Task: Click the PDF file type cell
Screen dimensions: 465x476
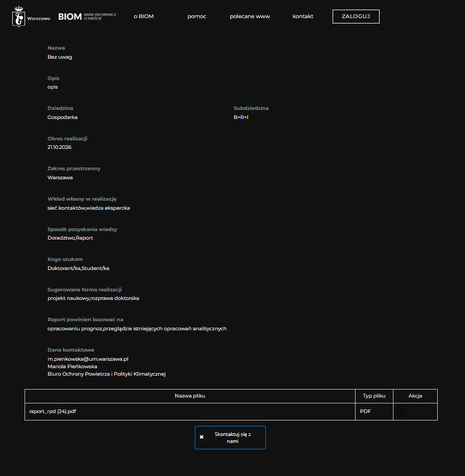Action: 366,411
